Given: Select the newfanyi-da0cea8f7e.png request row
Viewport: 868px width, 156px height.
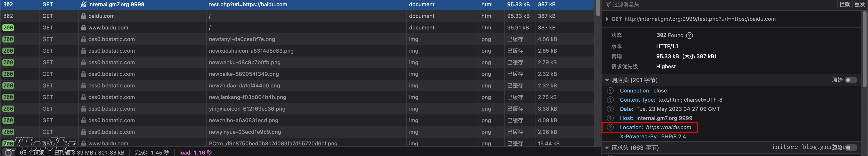Looking at the screenshot, I should point(242,39).
